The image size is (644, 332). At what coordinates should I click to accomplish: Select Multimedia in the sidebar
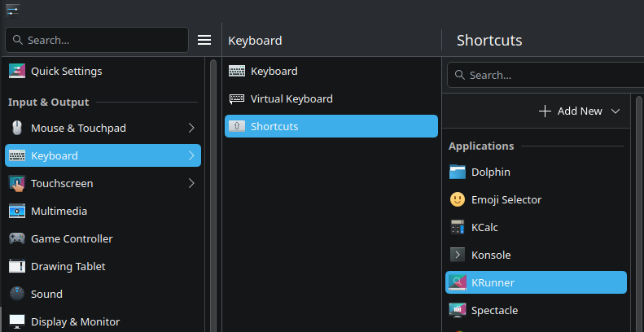103,211
